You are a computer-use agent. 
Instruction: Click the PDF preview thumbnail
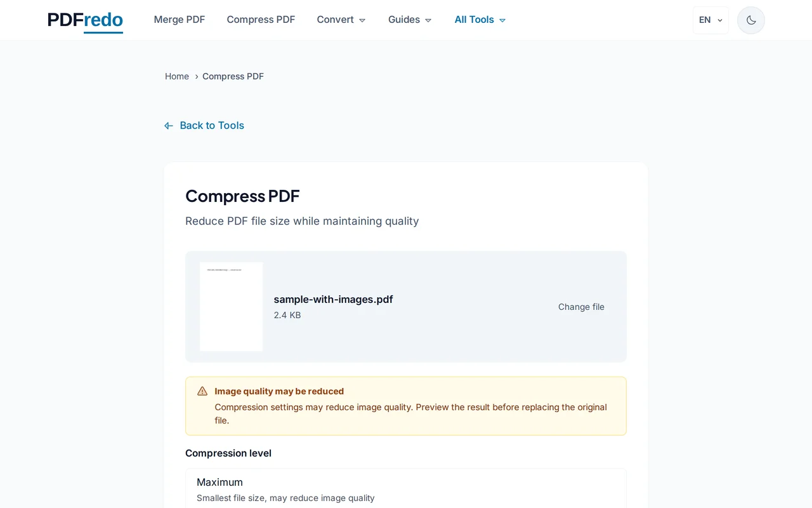[x=231, y=307]
